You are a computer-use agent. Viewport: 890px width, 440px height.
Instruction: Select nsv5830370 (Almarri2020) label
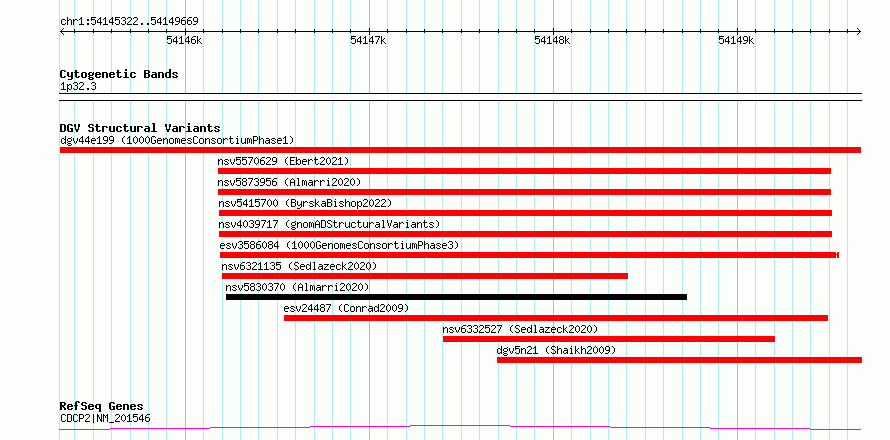297,287
